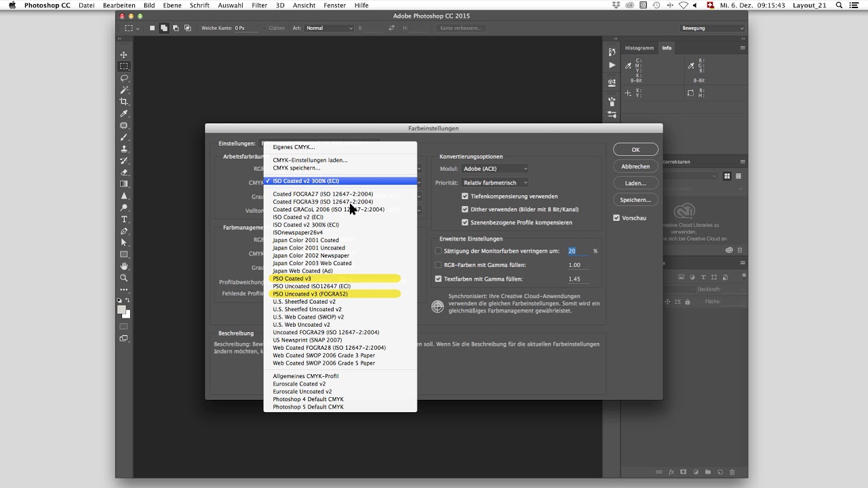Switch to the Histogramm tab
868x488 pixels.
[639, 48]
